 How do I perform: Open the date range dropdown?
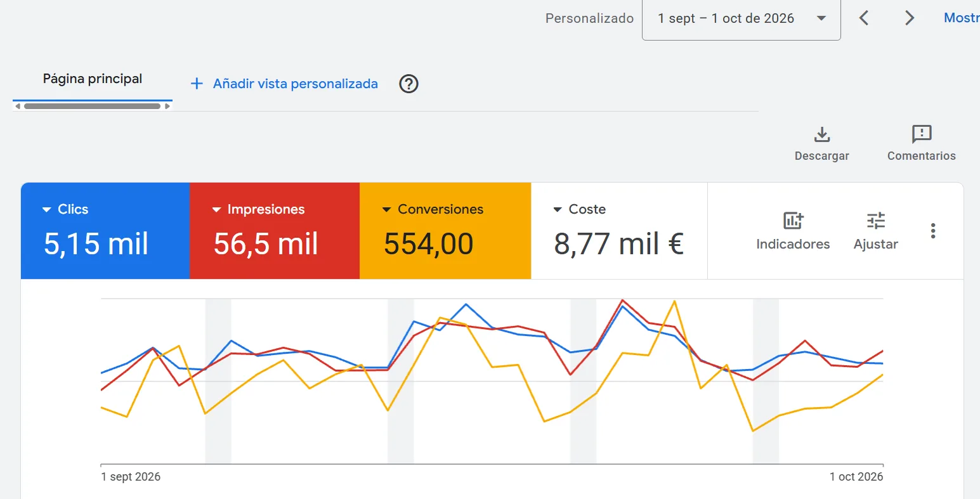pos(742,19)
